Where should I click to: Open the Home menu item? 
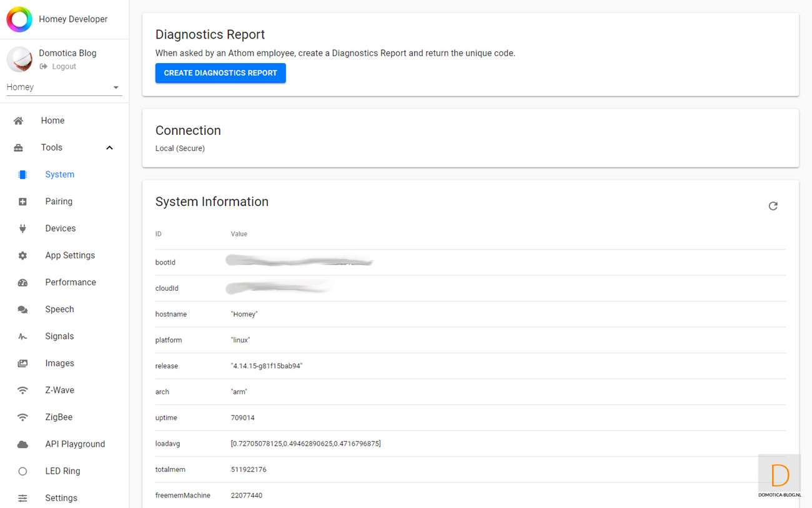coord(52,120)
